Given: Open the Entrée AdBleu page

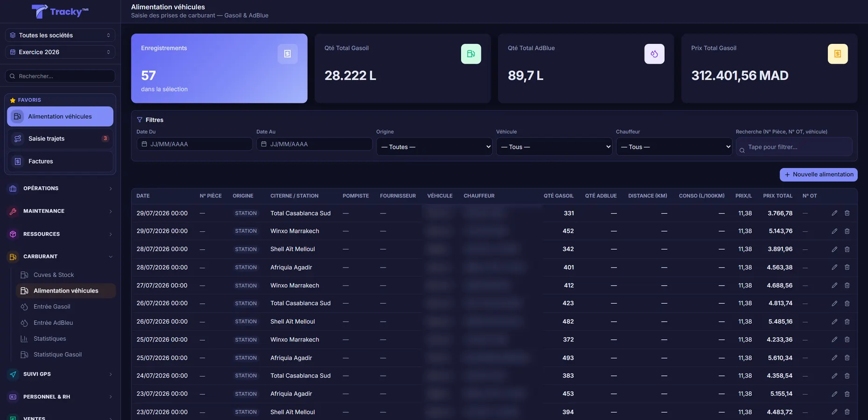Looking at the screenshot, I should click(x=65, y=323).
